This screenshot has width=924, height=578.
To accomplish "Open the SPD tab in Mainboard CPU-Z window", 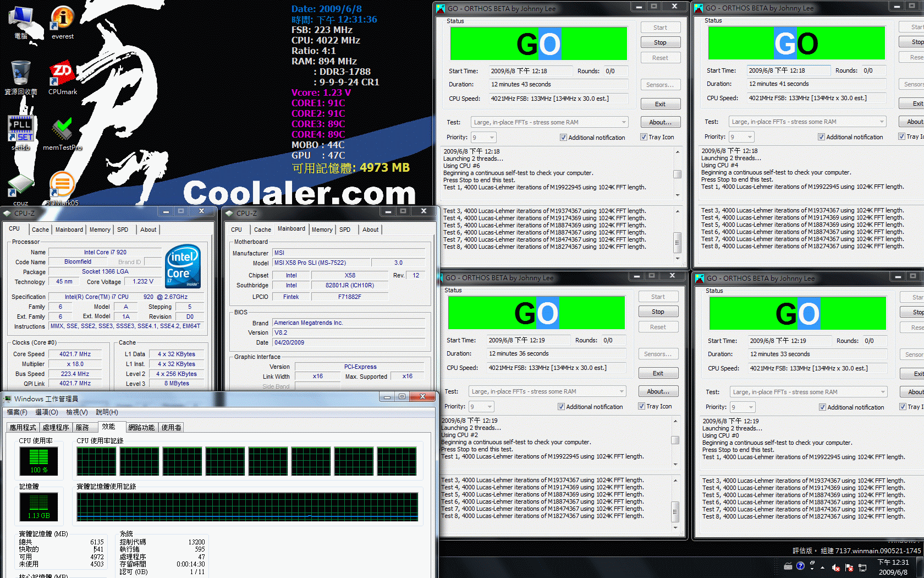I will 345,230.
